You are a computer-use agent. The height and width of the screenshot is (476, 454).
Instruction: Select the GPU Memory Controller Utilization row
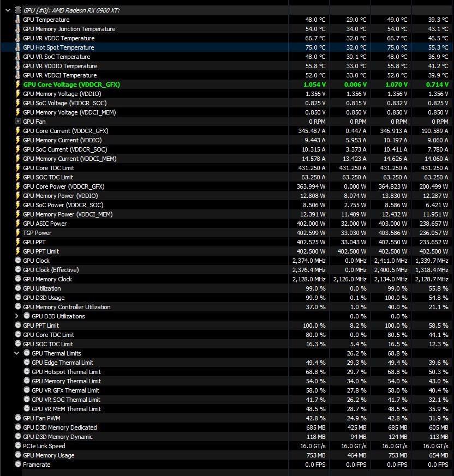pos(226,307)
